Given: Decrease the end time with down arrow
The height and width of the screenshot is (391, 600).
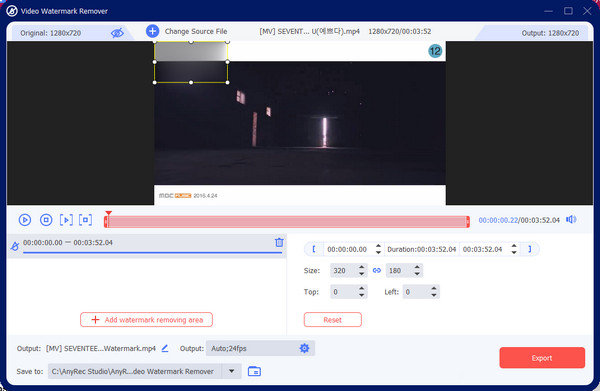Looking at the screenshot, I should click(x=514, y=253).
